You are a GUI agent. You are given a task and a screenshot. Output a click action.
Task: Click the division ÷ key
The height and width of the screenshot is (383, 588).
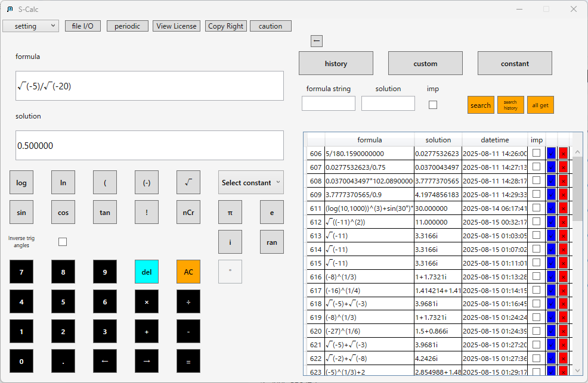pyautogui.click(x=188, y=301)
